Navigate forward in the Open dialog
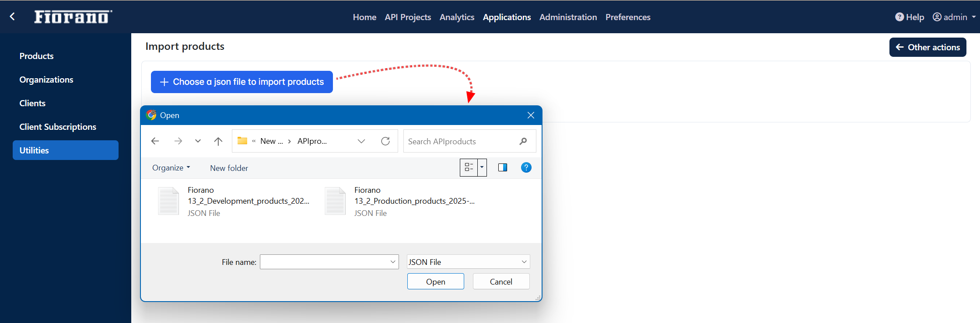Screen dimensions: 980x323 point(178,141)
